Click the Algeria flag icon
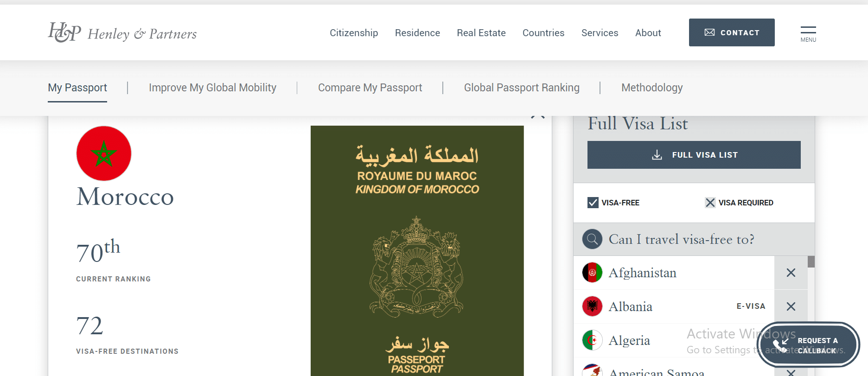 coord(592,340)
